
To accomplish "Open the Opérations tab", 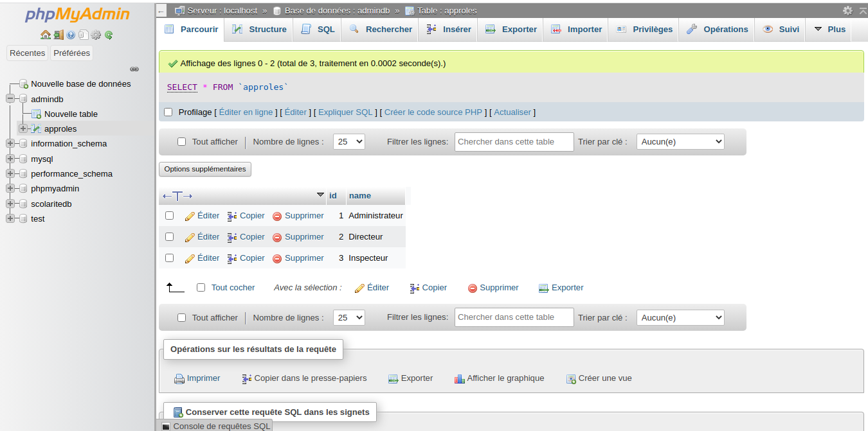I will [717, 30].
